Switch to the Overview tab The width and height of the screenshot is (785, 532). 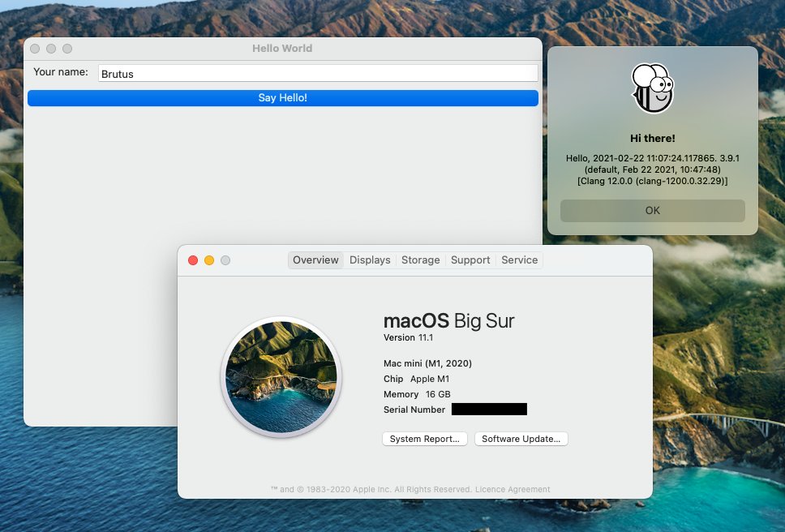(x=315, y=260)
